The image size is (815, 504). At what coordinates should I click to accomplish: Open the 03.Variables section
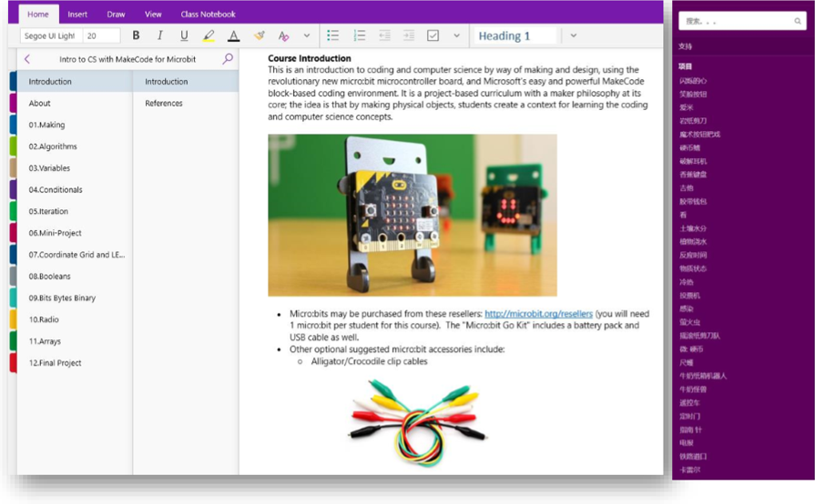tap(75, 168)
